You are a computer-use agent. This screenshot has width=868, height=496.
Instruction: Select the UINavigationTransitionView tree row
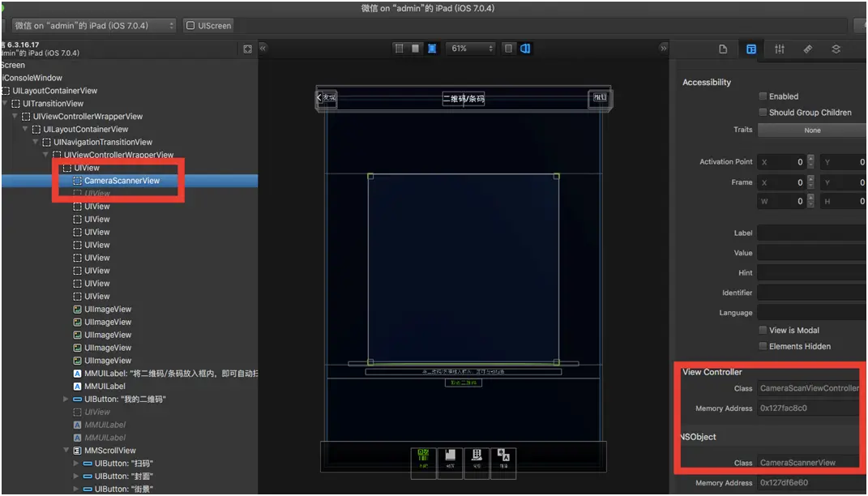pos(130,143)
